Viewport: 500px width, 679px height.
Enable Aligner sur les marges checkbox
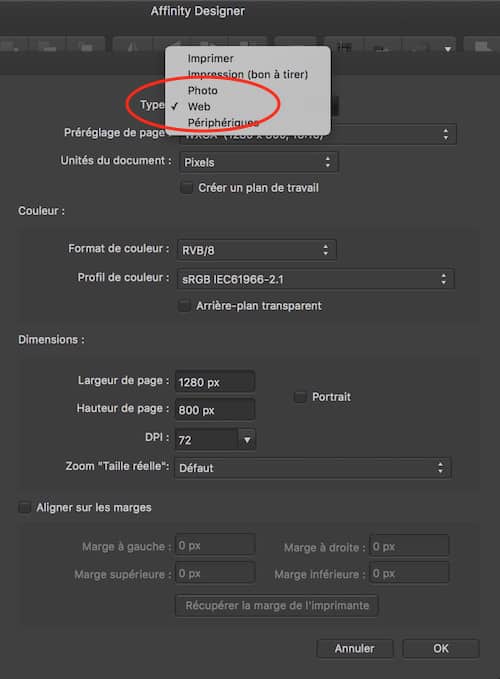click(25, 508)
